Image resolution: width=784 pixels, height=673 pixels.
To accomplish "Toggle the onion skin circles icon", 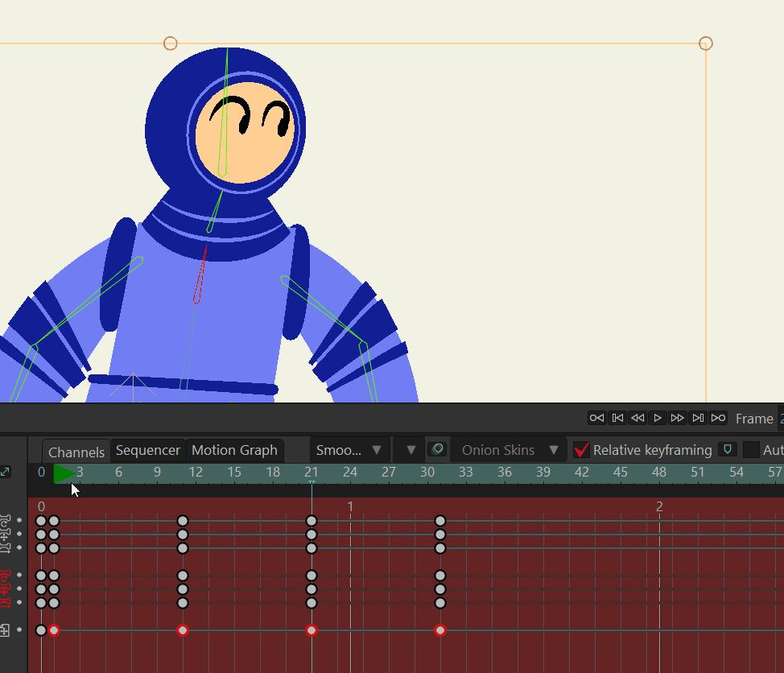I will pyautogui.click(x=437, y=449).
